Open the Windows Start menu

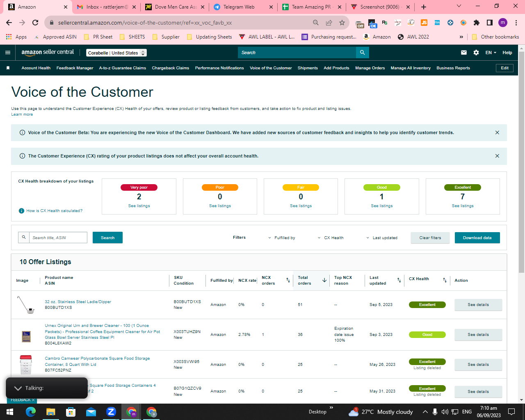(x=10, y=412)
